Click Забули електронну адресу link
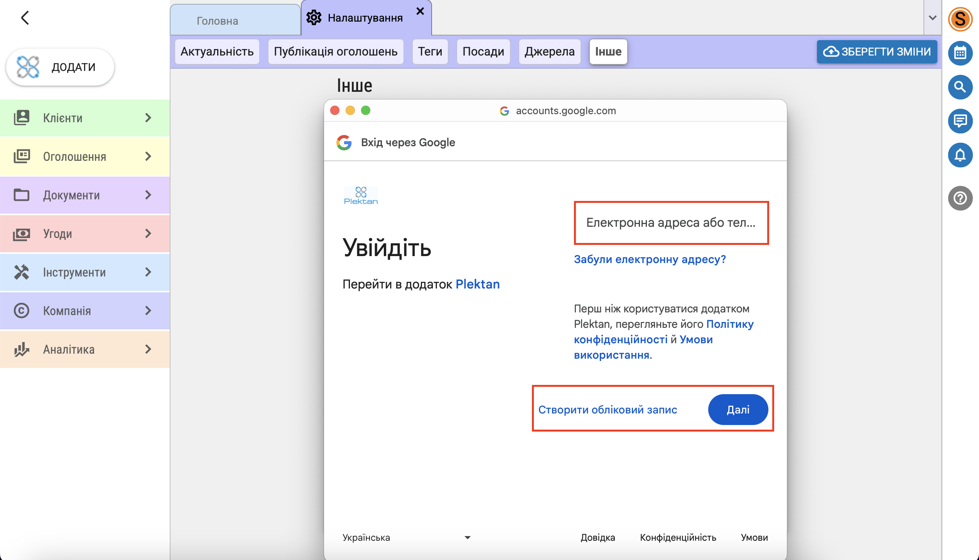This screenshot has height=560, width=979. (x=650, y=259)
